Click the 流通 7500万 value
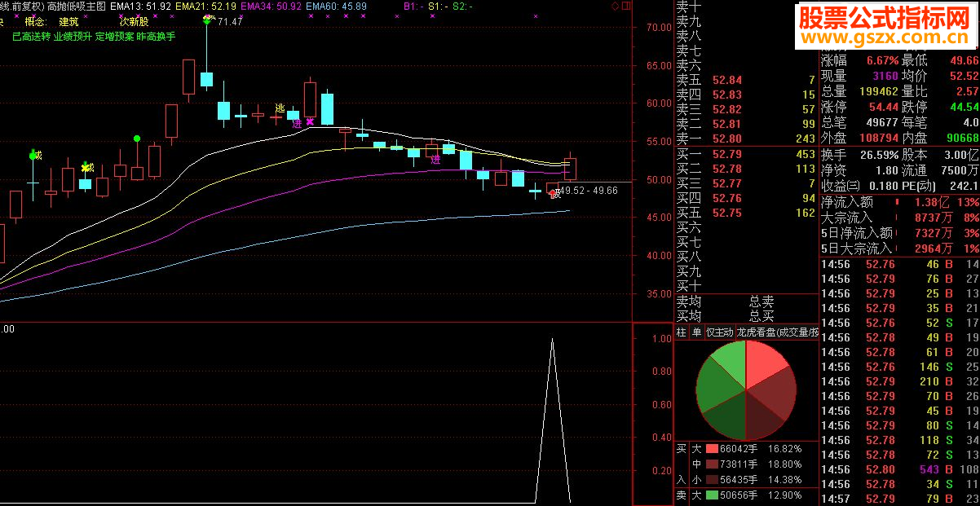 [x=961, y=170]
